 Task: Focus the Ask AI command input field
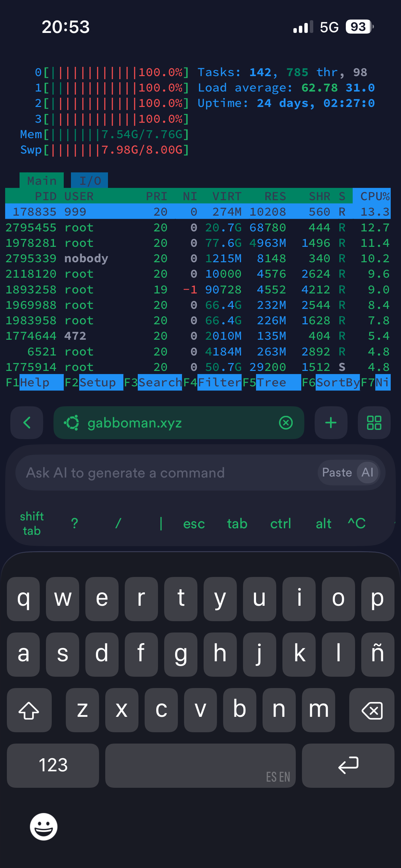165,473
